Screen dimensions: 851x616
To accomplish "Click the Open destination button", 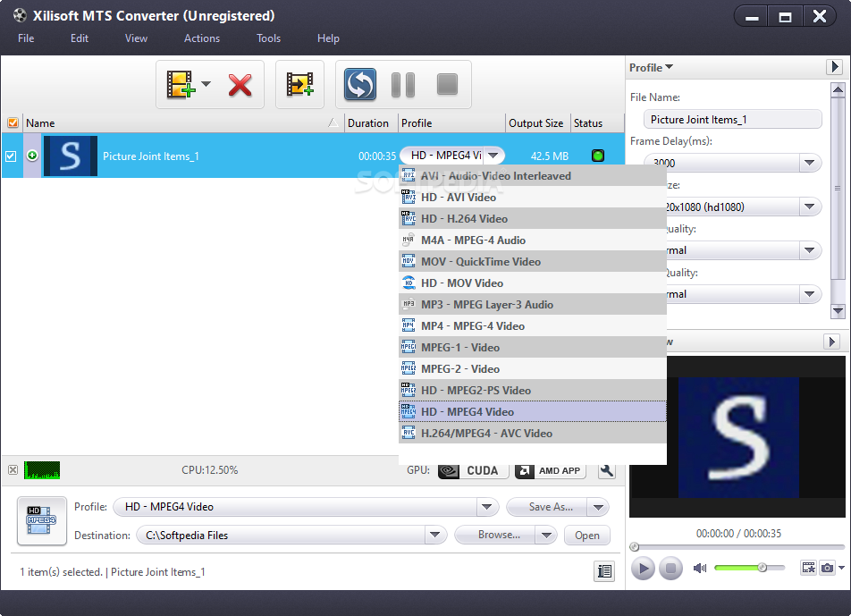I will 587,536.
